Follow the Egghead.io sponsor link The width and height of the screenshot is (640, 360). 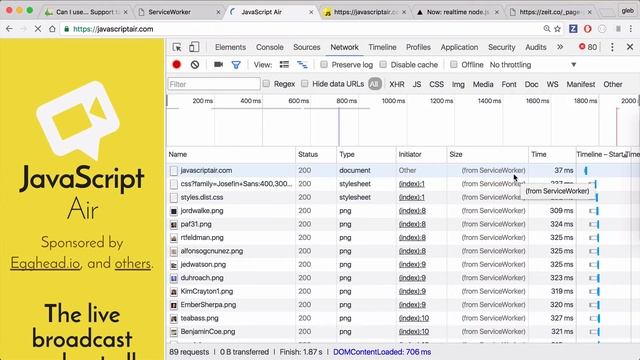tap(45, 264)
